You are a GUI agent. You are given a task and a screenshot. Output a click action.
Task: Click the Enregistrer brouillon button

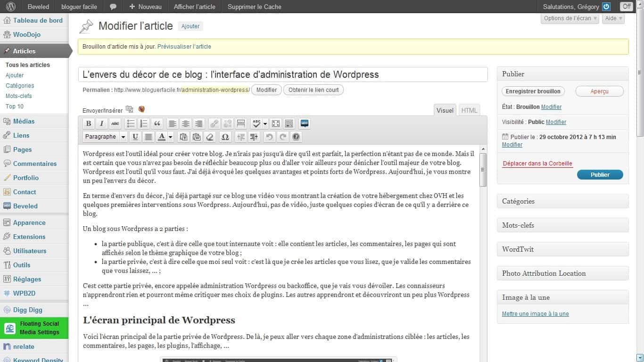533,91
